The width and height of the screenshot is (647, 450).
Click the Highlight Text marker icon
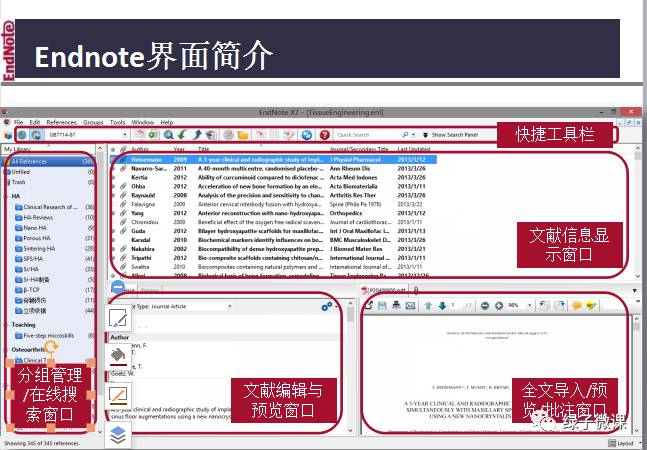point(591,306)
